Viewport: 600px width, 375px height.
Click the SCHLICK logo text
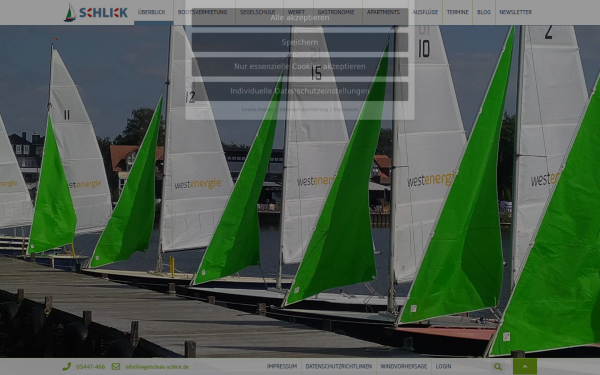click(x=103, y=13)
